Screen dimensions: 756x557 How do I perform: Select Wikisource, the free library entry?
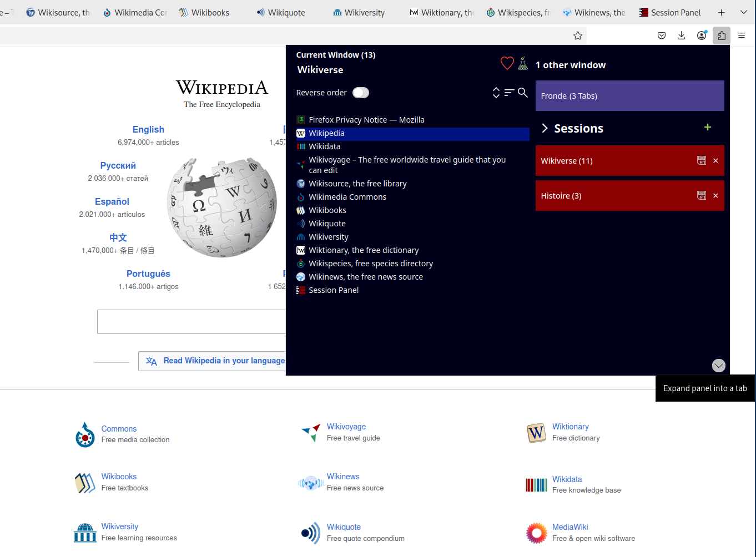click(x=412, y=184)
